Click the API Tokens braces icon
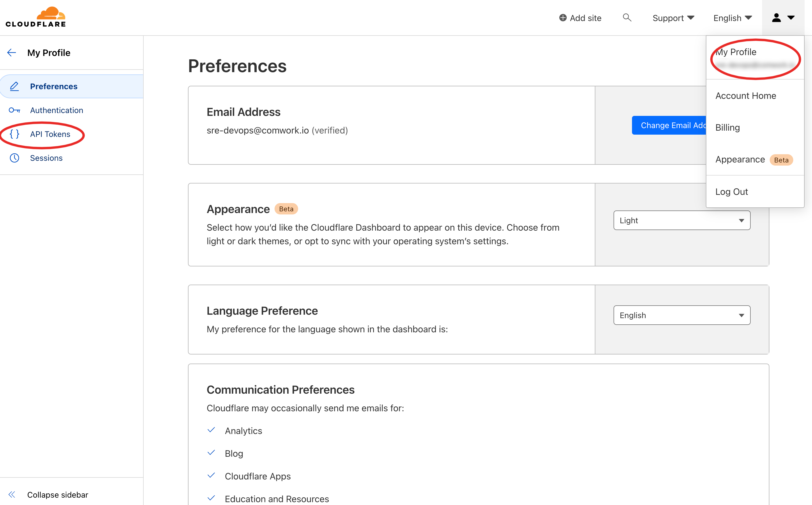 coord(14,134)
